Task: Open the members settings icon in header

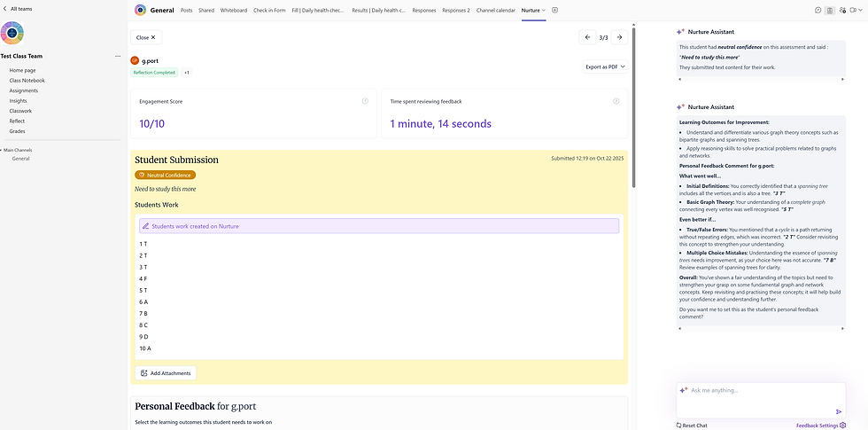Action: tap(842, 10)
